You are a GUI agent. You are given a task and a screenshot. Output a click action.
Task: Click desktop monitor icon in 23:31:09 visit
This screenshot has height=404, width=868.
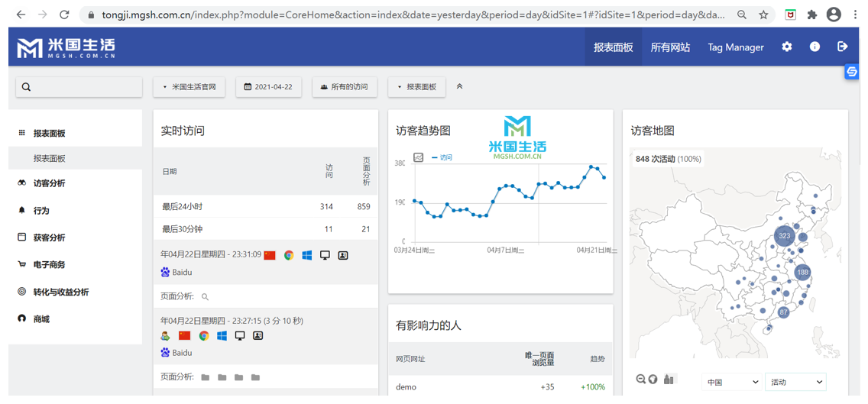(x=325, y=256)
